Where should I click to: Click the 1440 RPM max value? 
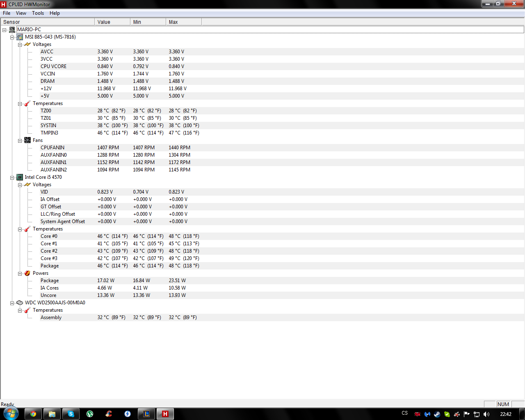pyautogui.click(x=179, y=148)
